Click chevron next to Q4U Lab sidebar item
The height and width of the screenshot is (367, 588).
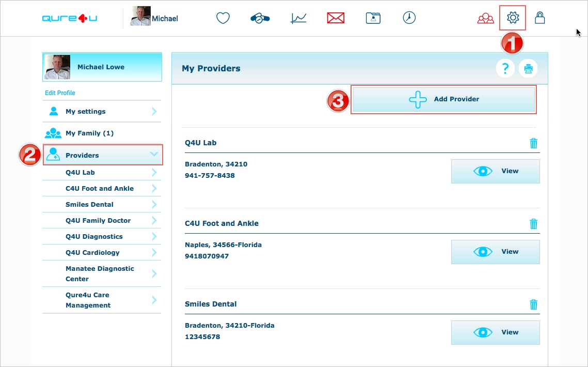pyautogui.click(x=154, y=173)
